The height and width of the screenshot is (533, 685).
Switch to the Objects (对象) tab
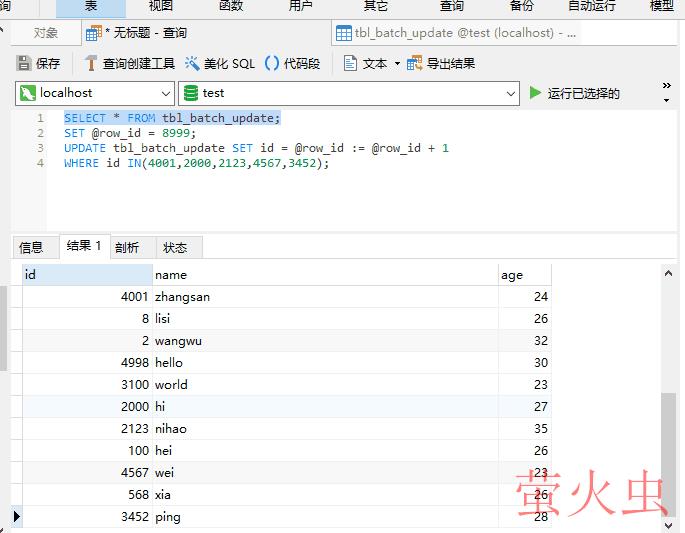point(46,33)
